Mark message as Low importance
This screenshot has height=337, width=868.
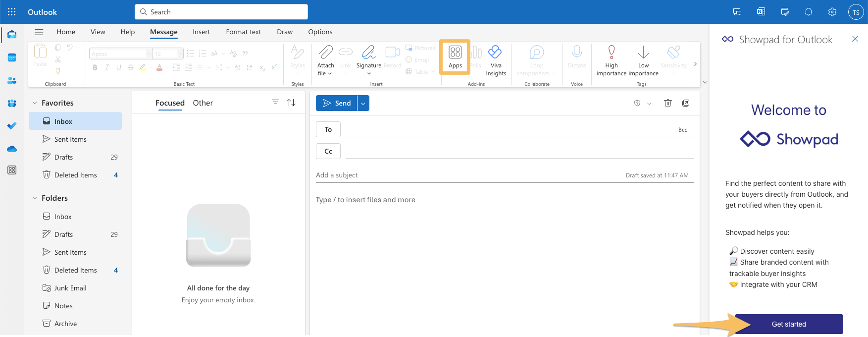(643, 60)
